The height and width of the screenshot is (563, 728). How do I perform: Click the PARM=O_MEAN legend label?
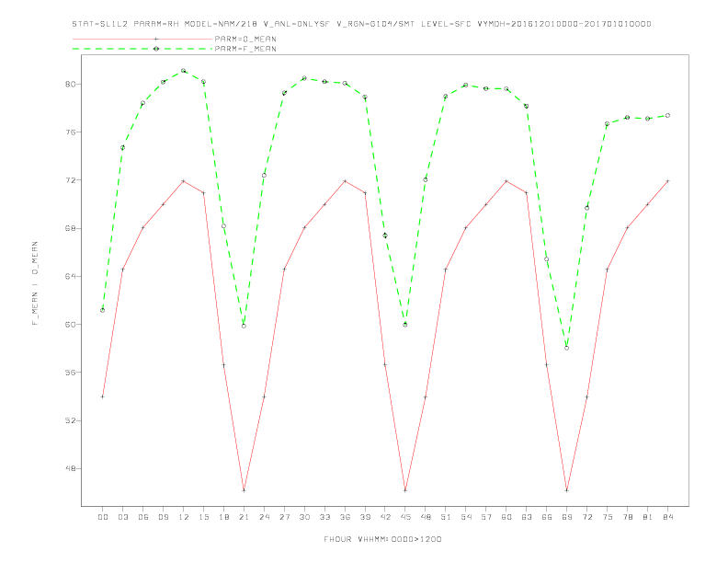pos(245,39)
